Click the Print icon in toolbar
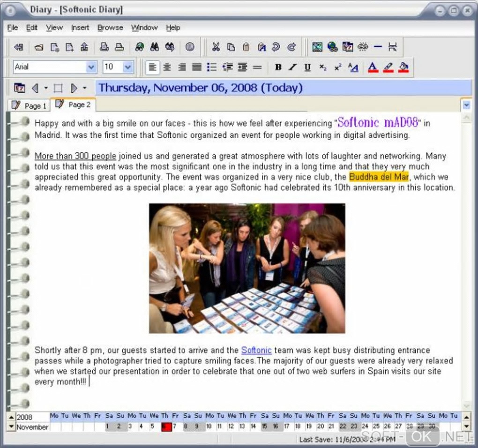 tap(119, 47)
